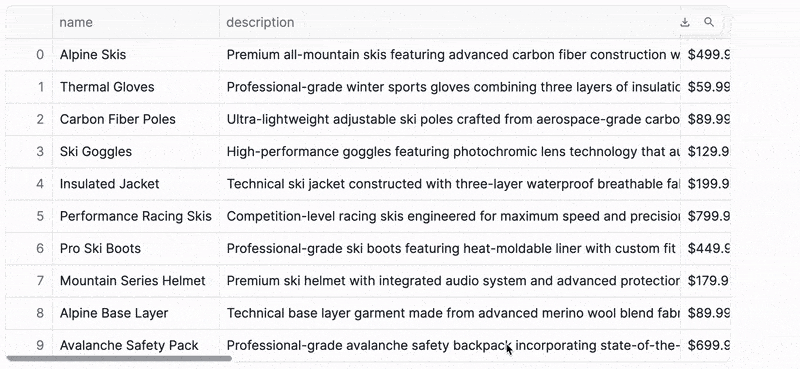Click the Pro Ski Boots cell
Screen dimensions: 800x369
click(136, 249)
